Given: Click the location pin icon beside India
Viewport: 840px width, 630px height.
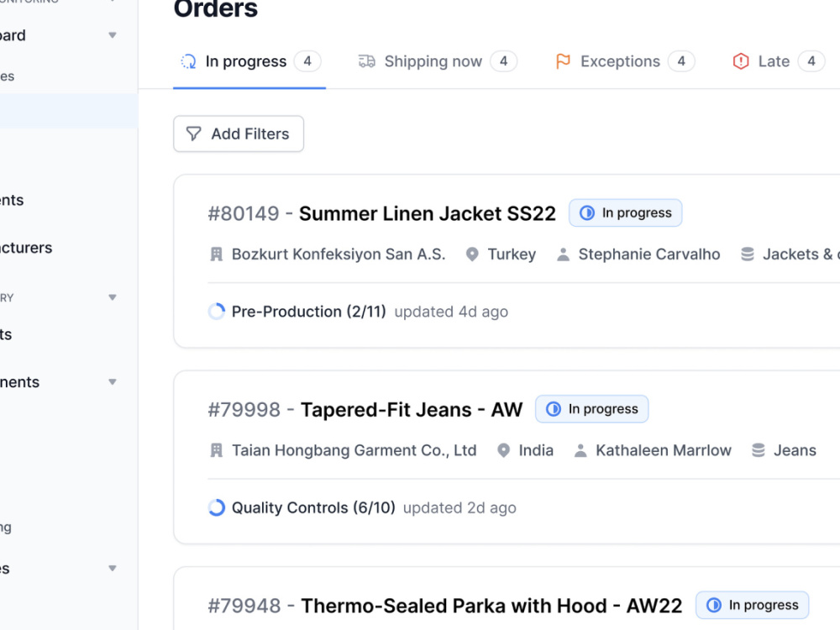Looking at the screenshot, I should click(503, 450).
